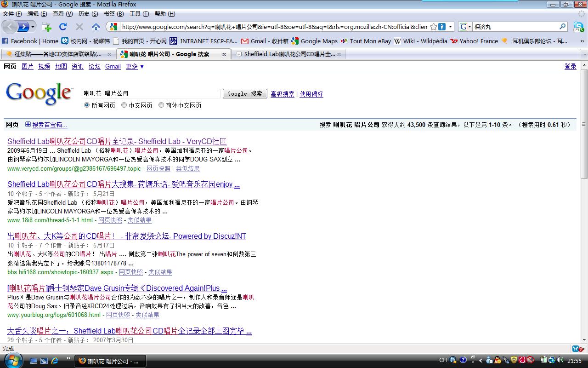
Task: Open the switch between windows quick launch icon
Action: [x=44, y=361]
